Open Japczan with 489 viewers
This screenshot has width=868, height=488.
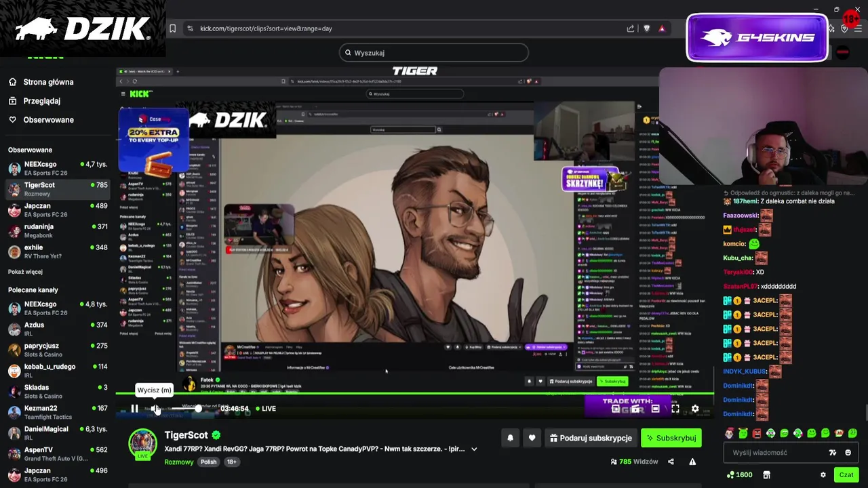57,209
